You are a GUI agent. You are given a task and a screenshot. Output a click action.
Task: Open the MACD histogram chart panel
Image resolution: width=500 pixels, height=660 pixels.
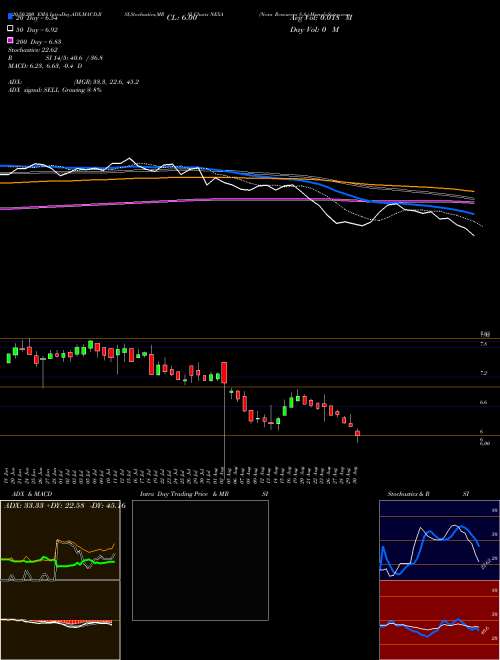(x=60, y=620)
